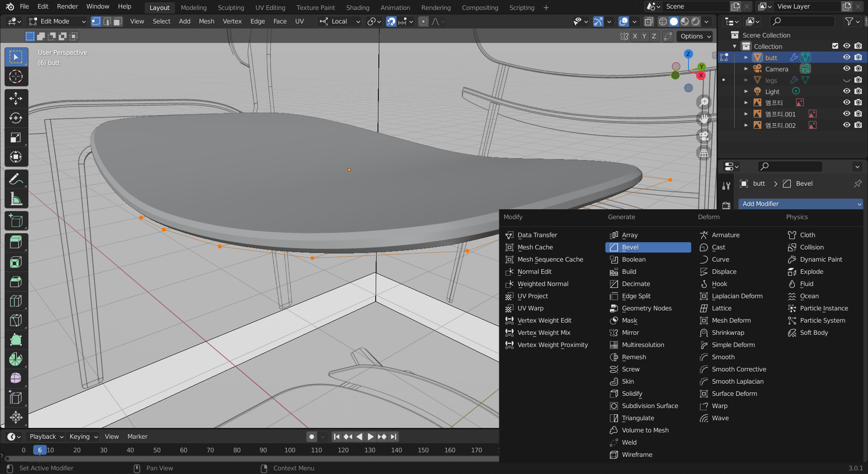
Task: Open the Playback dropdown
Action: click(46, 436)
